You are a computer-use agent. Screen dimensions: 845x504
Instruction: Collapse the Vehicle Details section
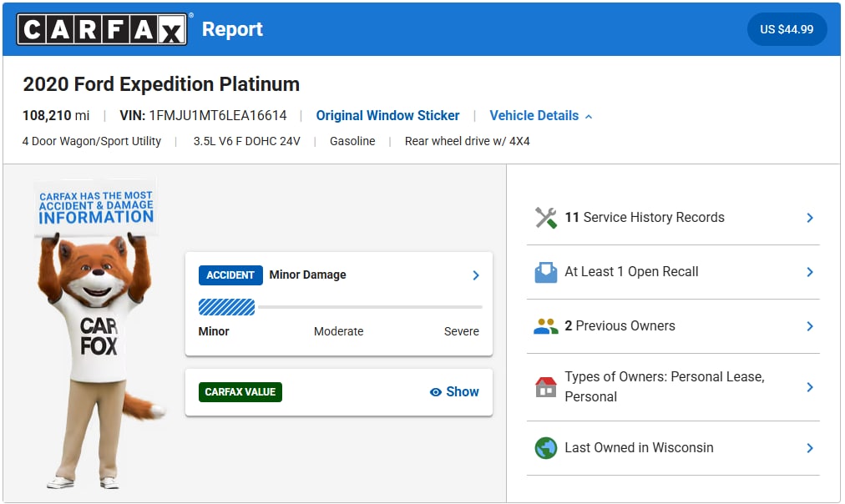pos(540,116)
